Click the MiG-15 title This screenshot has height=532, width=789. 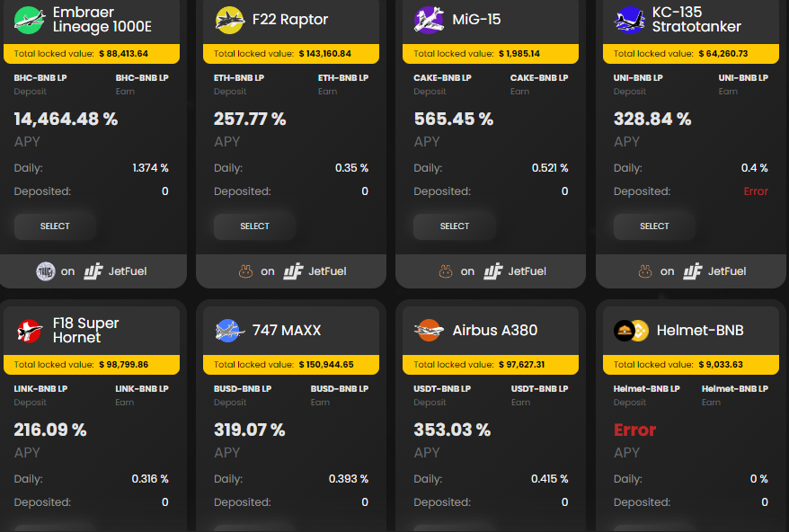point(476,20)
